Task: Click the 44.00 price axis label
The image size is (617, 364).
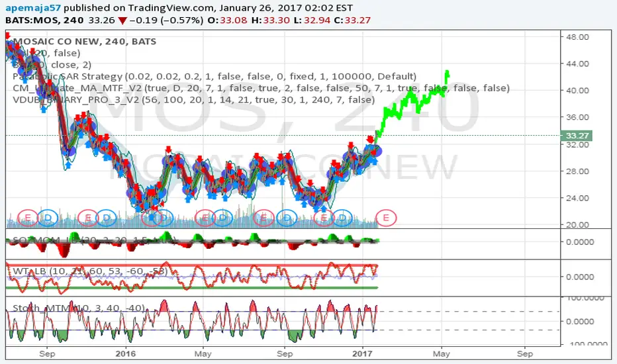Action: (577, 64)
